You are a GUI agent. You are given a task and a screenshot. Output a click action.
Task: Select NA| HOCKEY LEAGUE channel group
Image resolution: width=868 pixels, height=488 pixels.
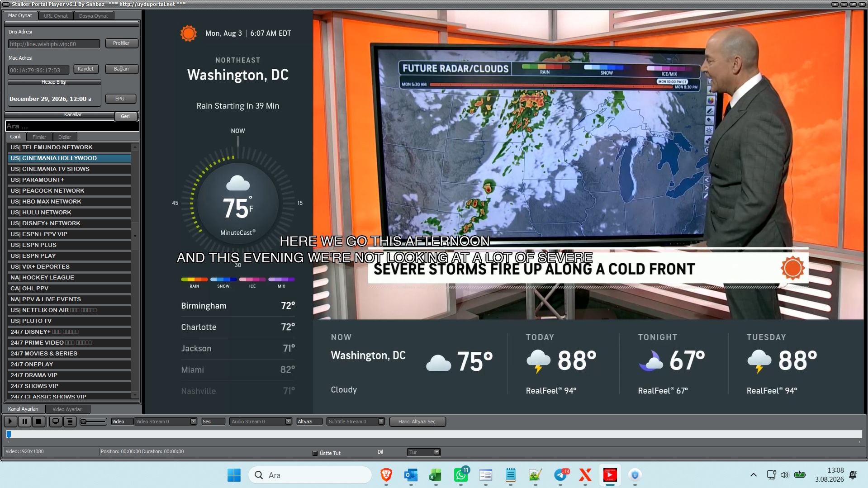tap(70, 278)
